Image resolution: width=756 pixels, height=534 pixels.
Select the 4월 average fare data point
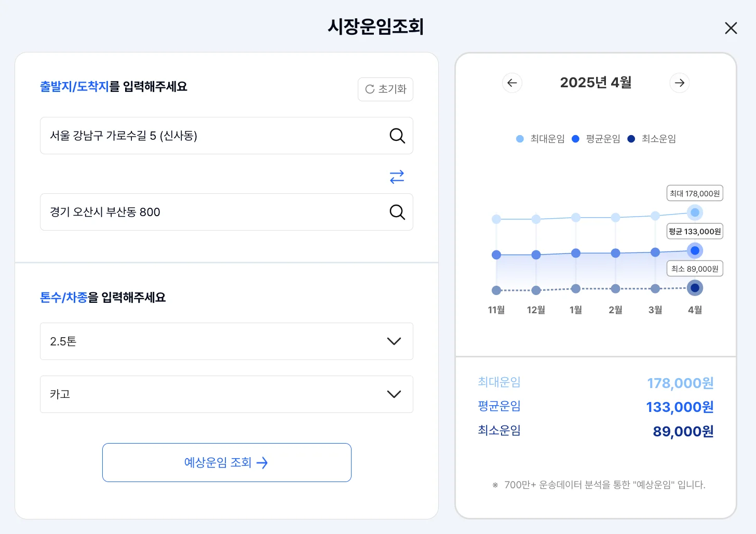[x=695, y=251]
